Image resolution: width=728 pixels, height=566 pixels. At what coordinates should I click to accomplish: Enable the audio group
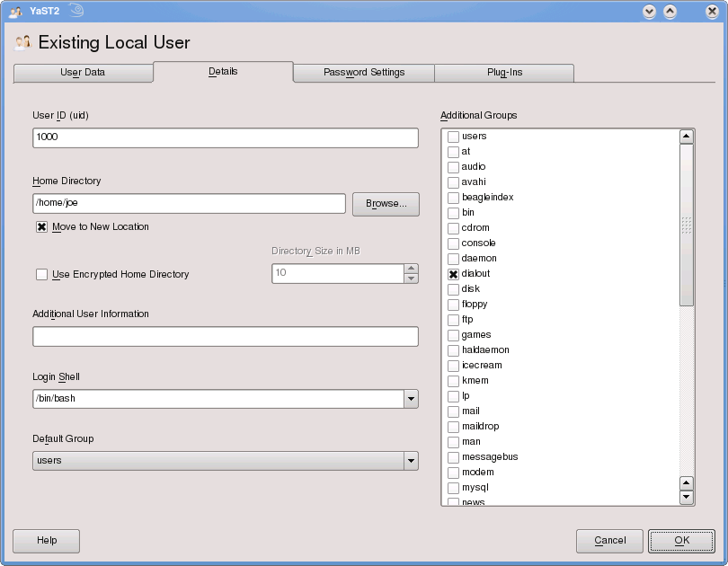[453, 167]
